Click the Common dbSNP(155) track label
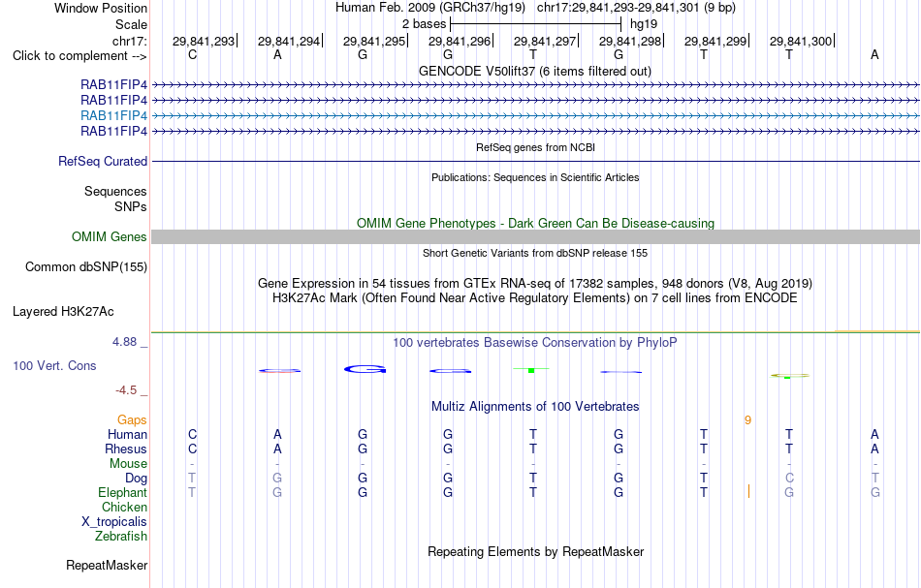The width and height of the screenshot is (921, 588). click(86, 267)
